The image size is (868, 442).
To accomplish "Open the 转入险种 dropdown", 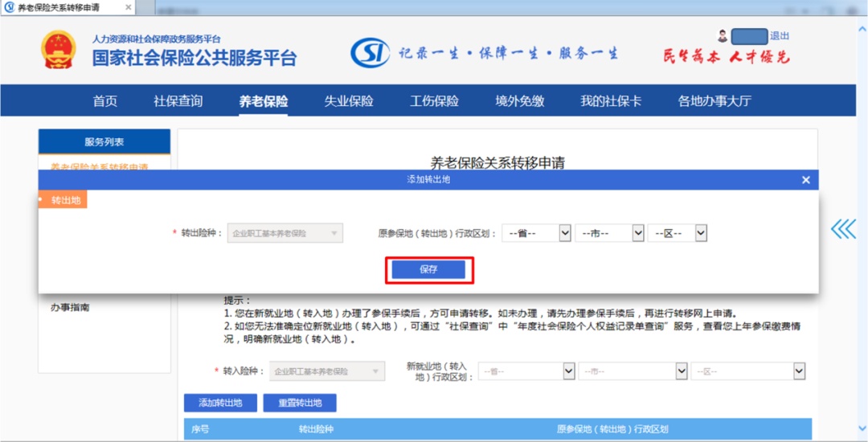I will pos(327,372).
